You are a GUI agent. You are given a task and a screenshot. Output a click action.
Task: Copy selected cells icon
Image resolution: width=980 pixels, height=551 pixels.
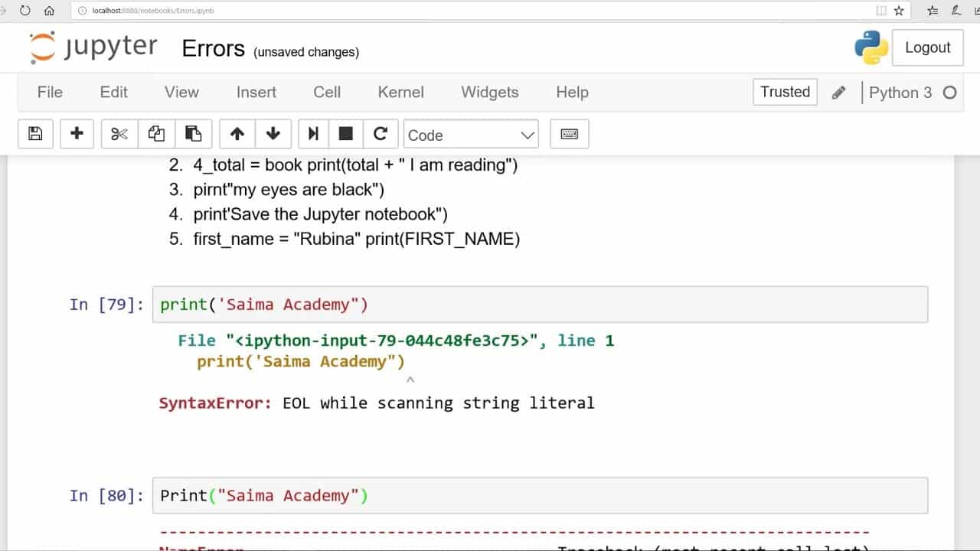coord(156,134)
